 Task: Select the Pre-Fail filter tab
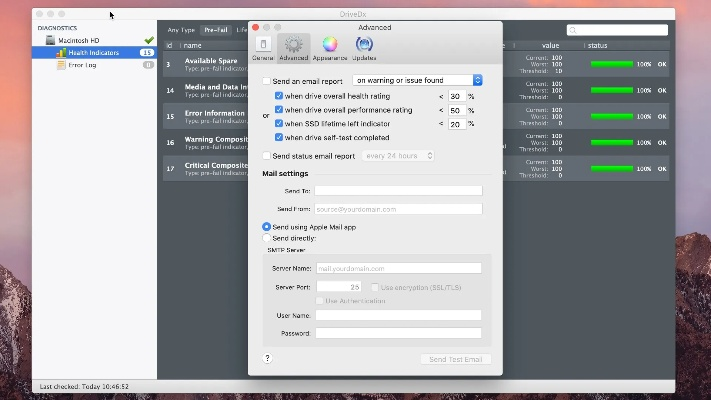pyautogui.click(x=216, y=30)
